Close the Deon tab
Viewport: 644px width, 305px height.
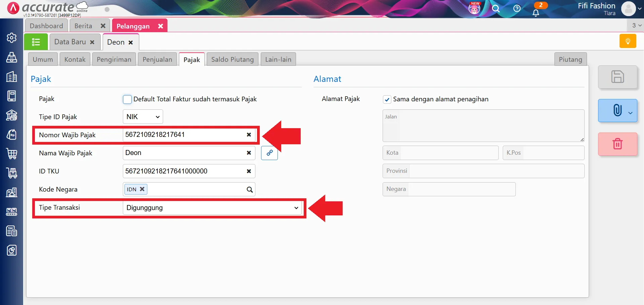click(x=131, y=42)
